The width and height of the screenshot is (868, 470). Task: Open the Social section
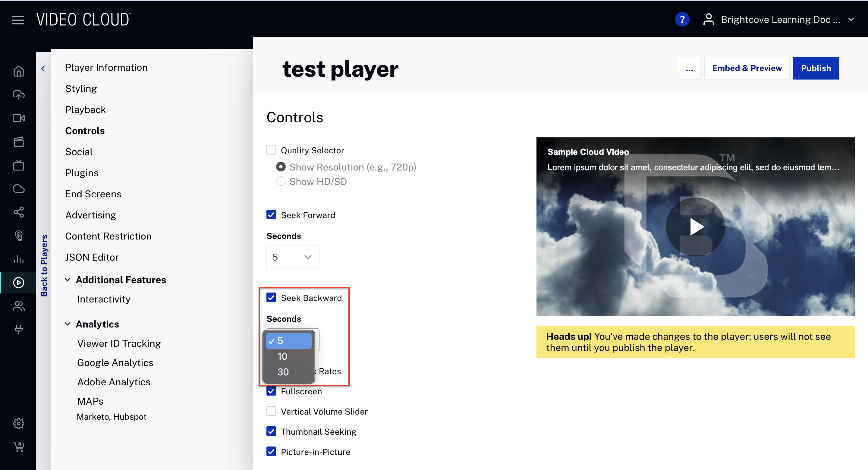click(78, 152)
